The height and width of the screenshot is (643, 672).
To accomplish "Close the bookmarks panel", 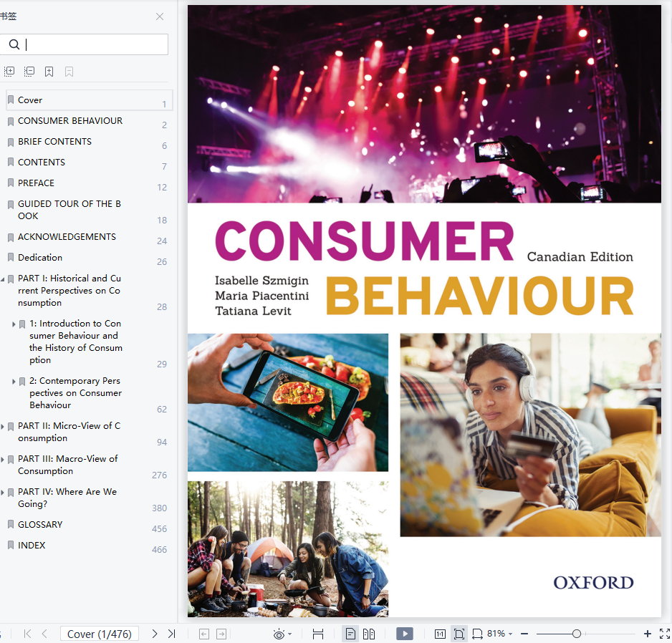I will (160, 16).
